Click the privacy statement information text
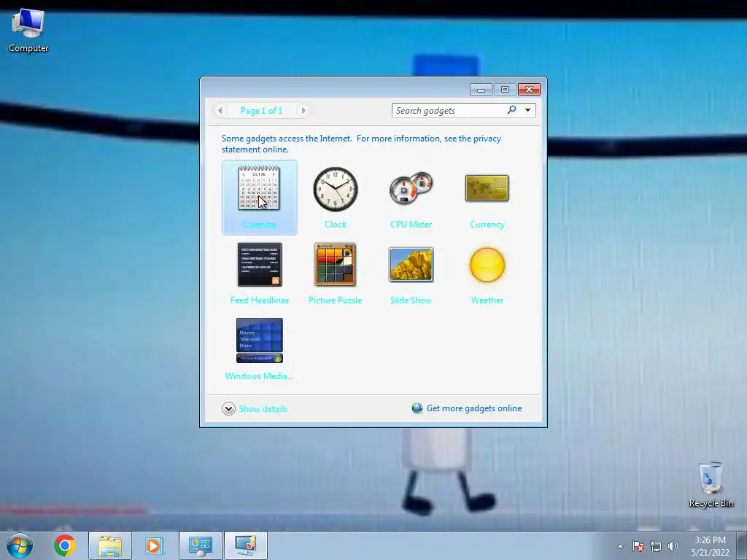This screenshot has height=560, width=747. [x=361, y=144]
